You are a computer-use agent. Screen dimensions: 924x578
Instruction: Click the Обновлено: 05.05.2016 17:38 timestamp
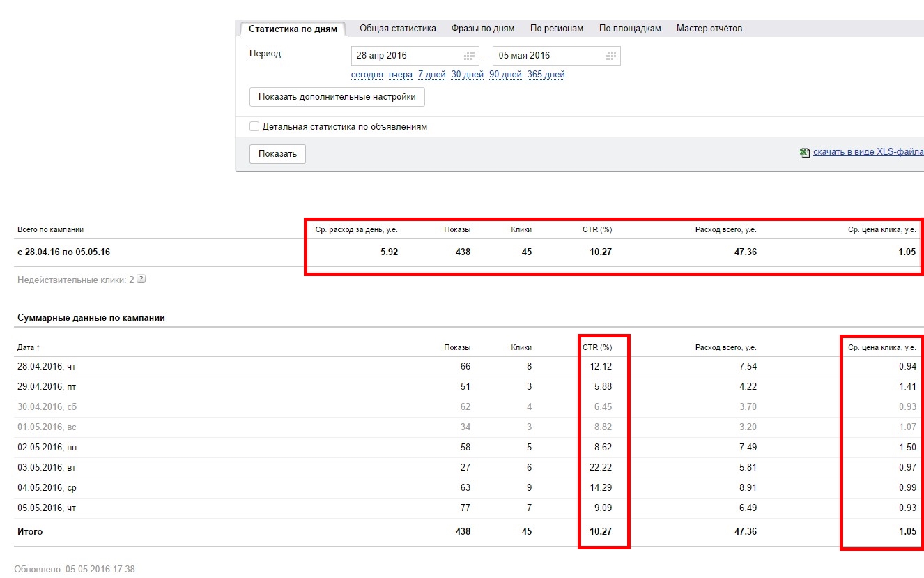75,570
